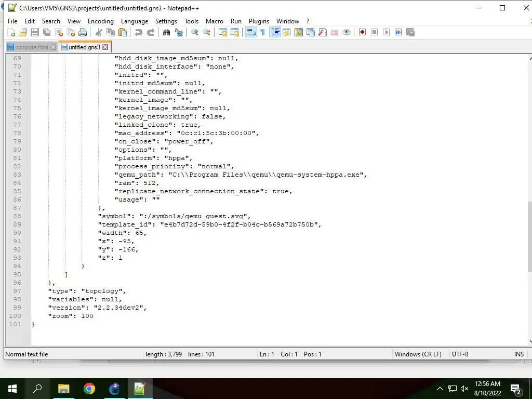This screenshot has width=532, height=399.
Task: Open the Tools menu
Action: pos(191,21)
